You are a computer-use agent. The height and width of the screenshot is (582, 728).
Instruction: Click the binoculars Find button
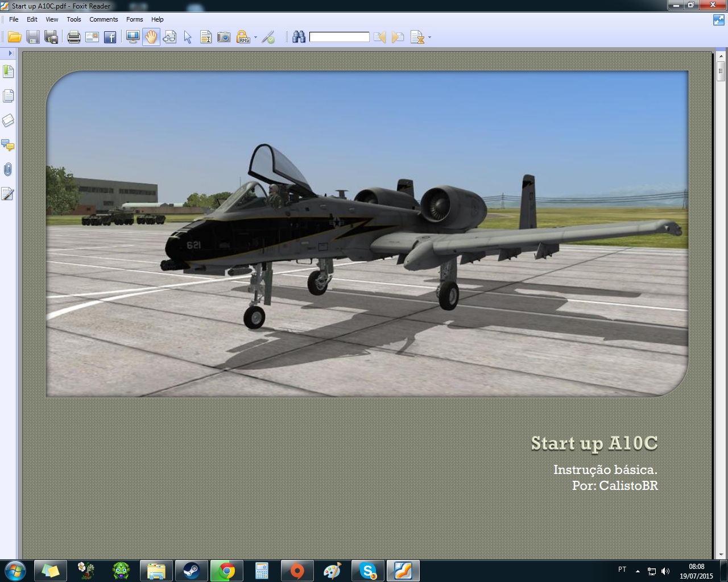coord(299,38)
